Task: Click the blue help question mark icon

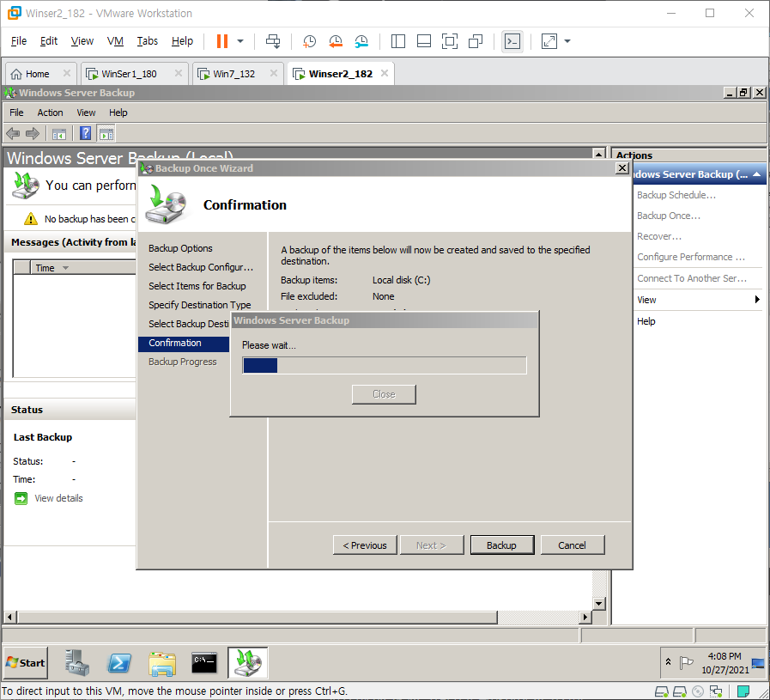Action: pyautogui.click(x=86, y=133)
